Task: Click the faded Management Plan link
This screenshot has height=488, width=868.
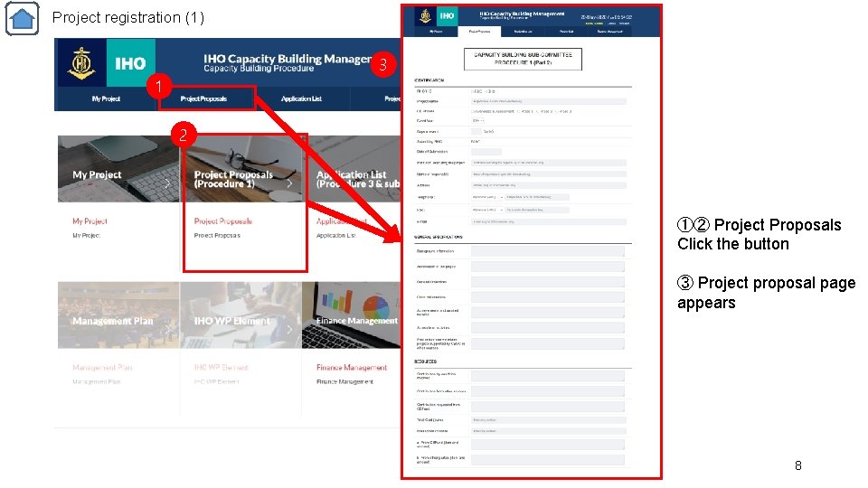Action: pyautogui.click(x=102, y=368)
